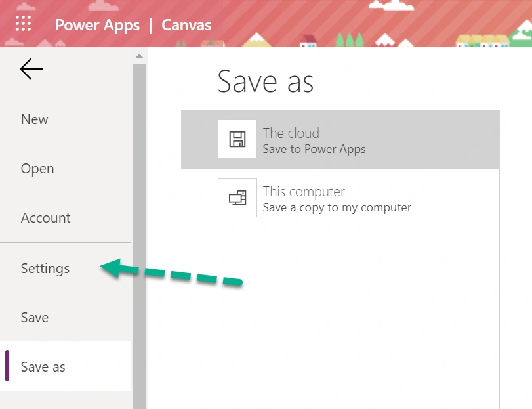
Task: Click Save to Power Apps text
Action: pos(314,149)
